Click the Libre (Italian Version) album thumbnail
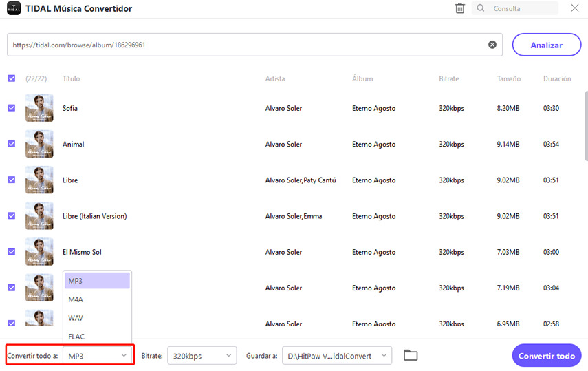Screen dimensions: 588x371 pyautogui.click(x=39, y=216)
